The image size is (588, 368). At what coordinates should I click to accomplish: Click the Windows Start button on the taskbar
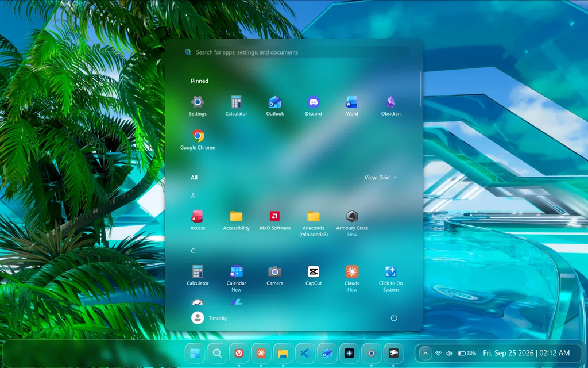pyautogui.click(x=195, y=354)
